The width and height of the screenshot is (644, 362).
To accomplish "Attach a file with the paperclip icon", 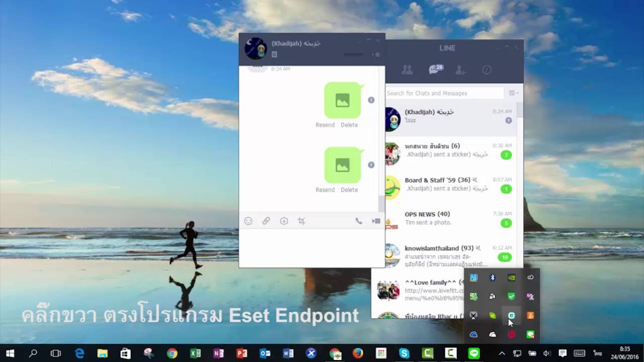I will click(x=266, y=221).
